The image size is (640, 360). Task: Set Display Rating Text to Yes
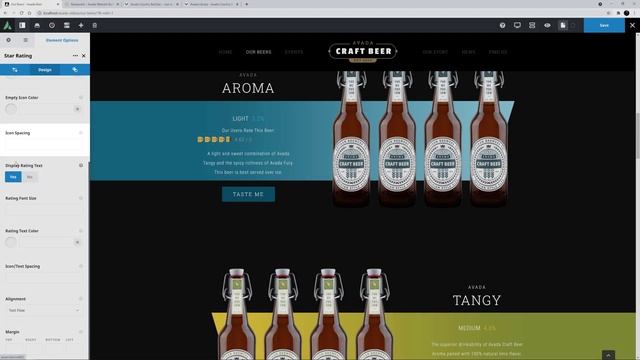point(13,177)
